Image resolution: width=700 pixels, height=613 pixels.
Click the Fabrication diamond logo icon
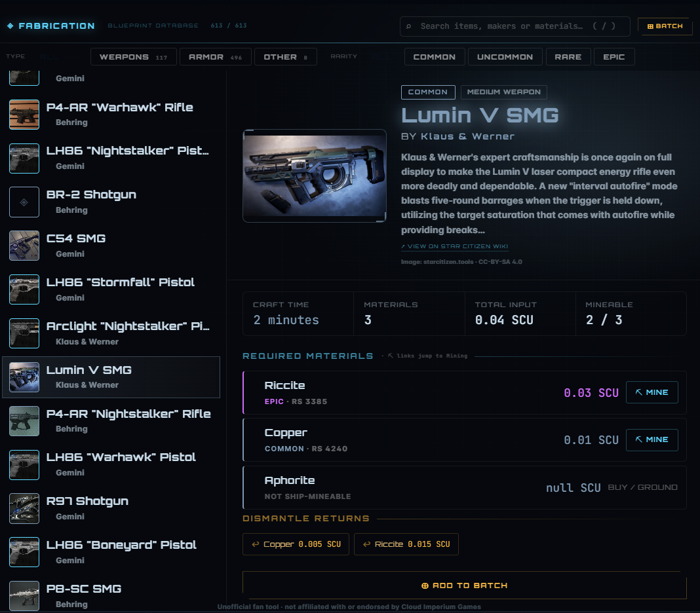pos(10,26)
